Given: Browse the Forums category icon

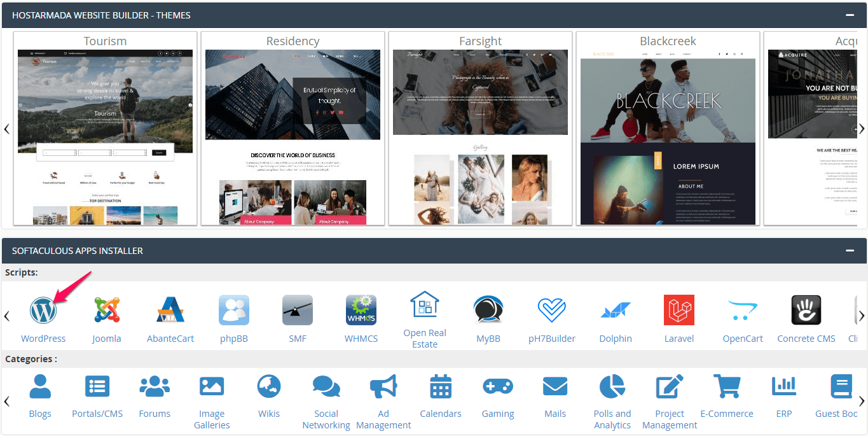Looking at the screenshot, I should click(x=155, y=386).
